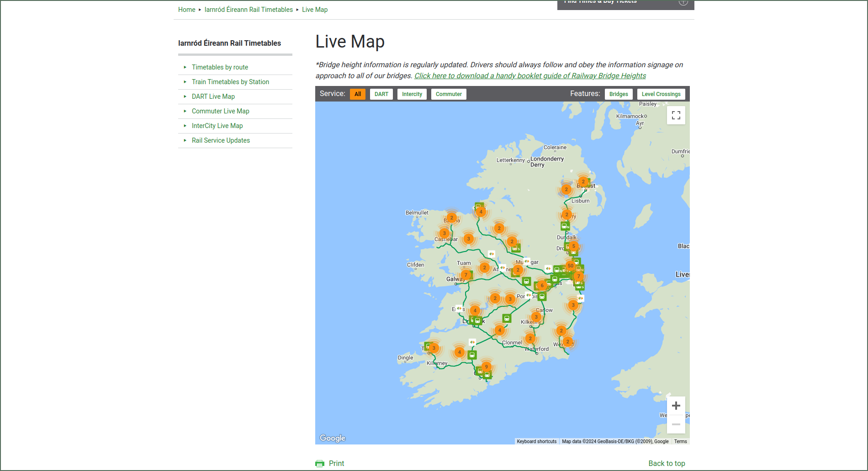
Task: Click the Home breadcrumb link
Action: 186,10
